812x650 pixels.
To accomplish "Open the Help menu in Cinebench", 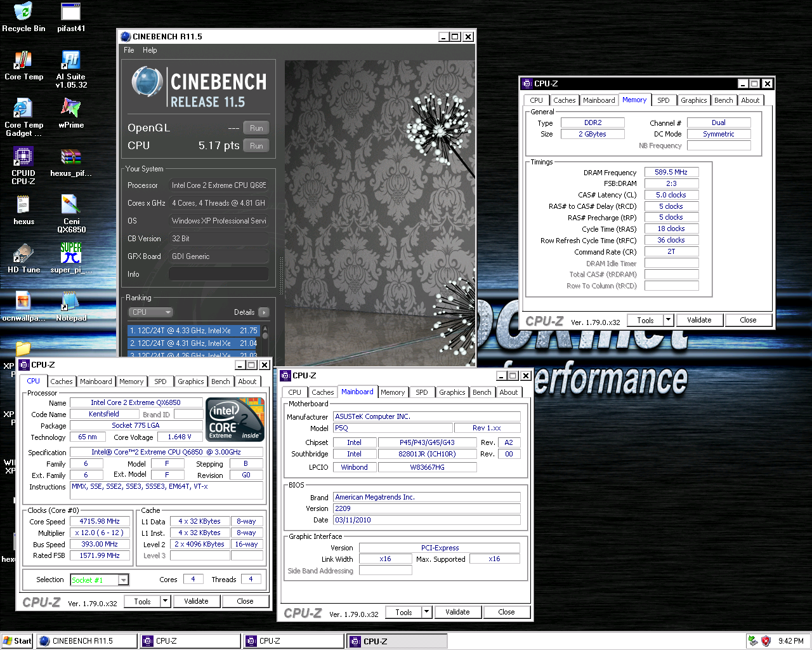I will tap(150, 50).
